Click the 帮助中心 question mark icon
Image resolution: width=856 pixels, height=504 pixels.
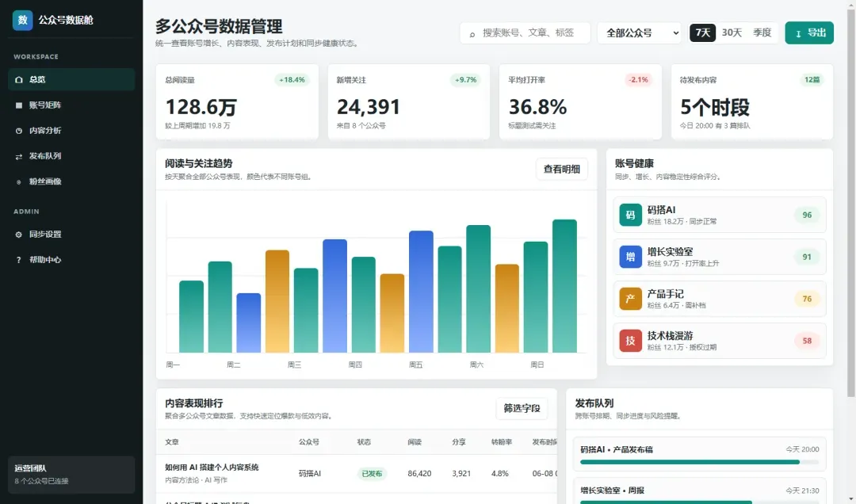click(18, 261)
